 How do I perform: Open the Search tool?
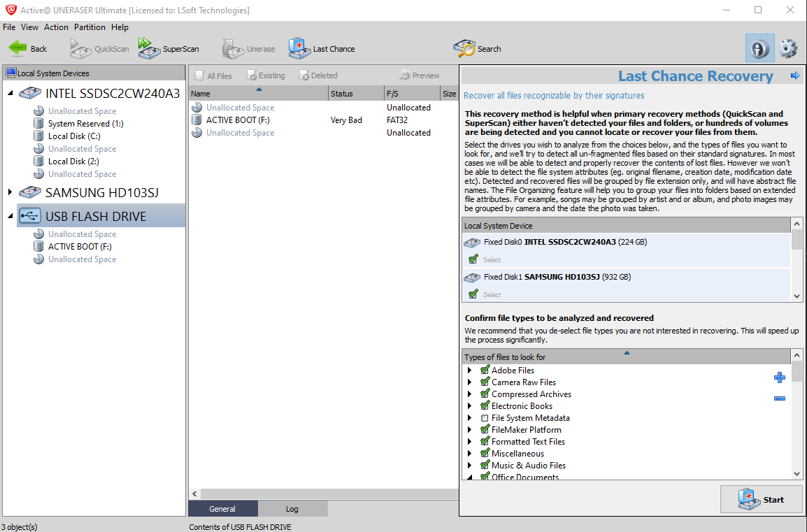pyautogui.click(x=477, y=49)
